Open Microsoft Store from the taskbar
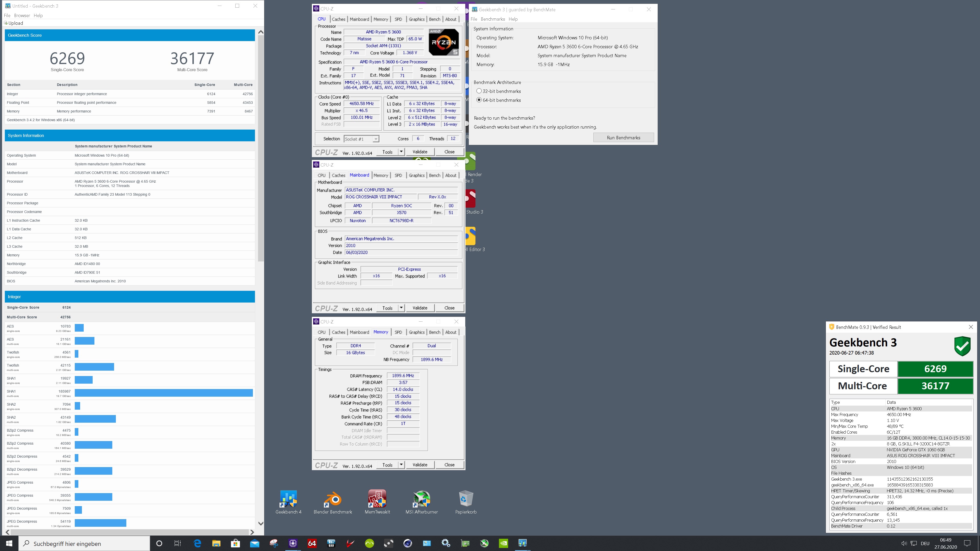Screen dimensions: 980x551 pyautogui.click(x=235, y=543)
